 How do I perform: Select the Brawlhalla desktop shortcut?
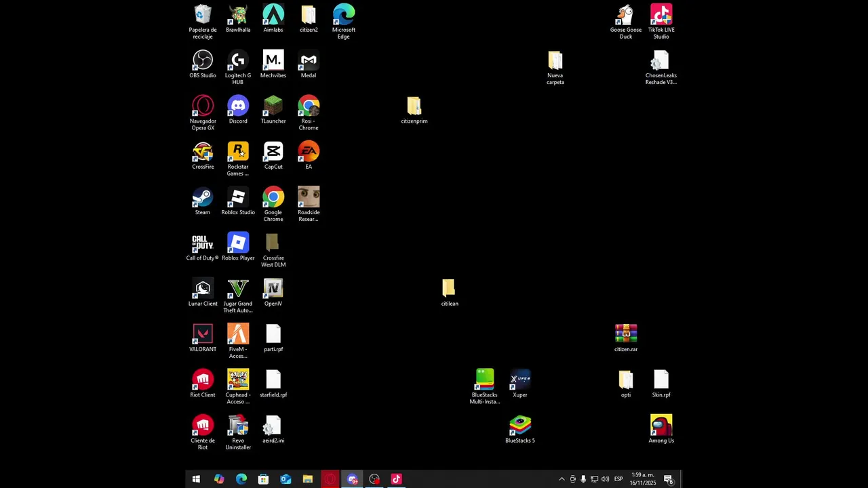[238, 18]
